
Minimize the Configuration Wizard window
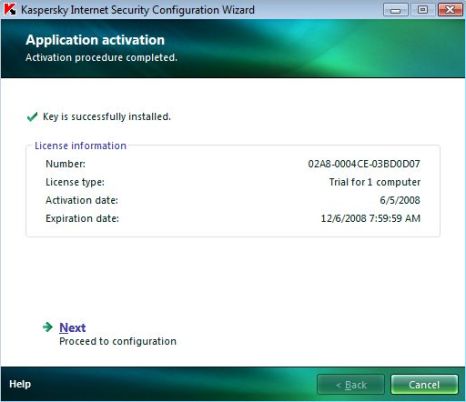point(395,10)
